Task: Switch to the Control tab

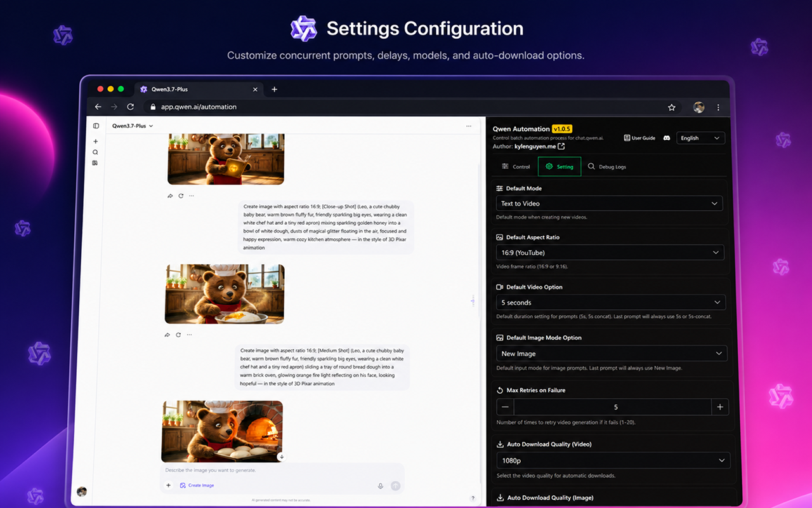Action: pyautogui.click(x=516, y=166)
